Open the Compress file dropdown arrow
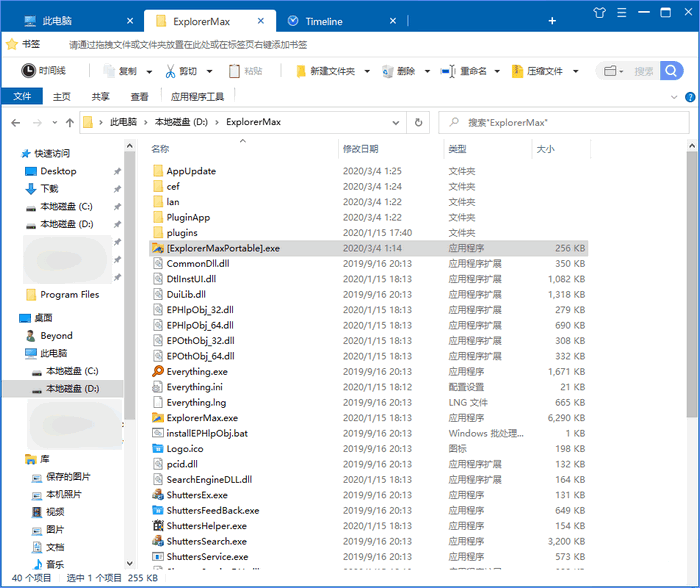 (x=576, y=71)
